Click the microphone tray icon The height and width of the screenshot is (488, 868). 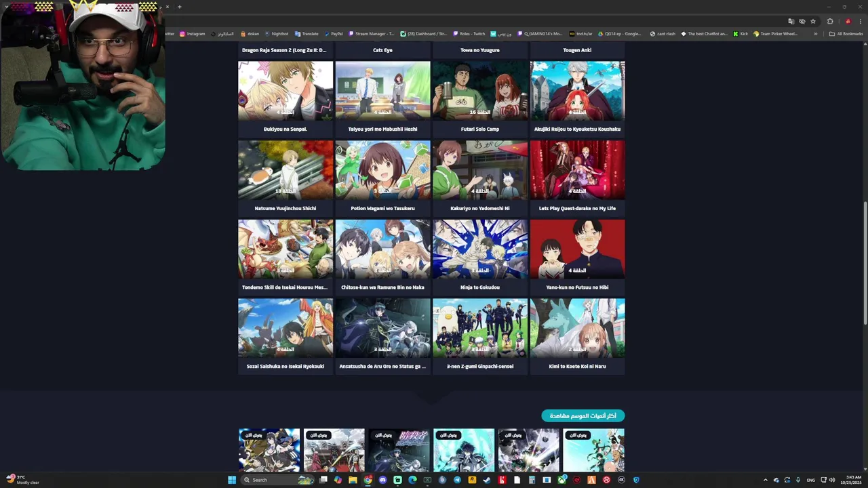pyautogui.click(x=798, y=480)
